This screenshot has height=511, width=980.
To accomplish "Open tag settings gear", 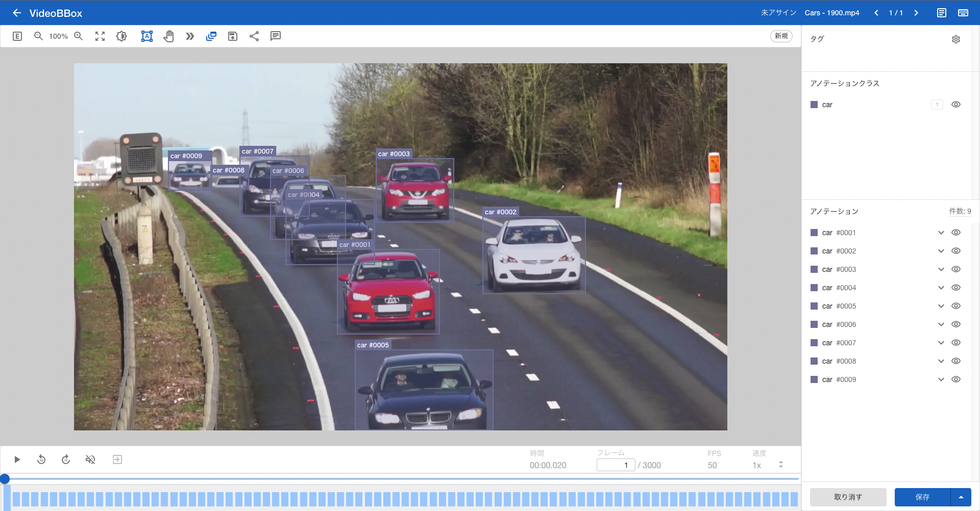I will 956,39.
